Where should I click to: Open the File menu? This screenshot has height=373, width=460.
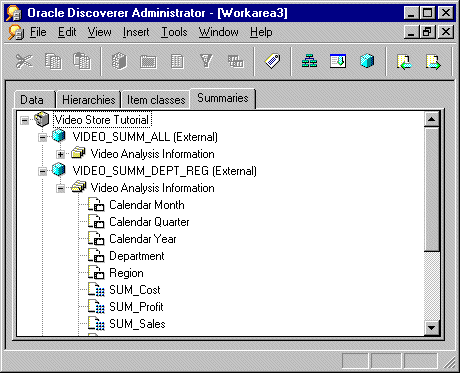pos(38,32)
